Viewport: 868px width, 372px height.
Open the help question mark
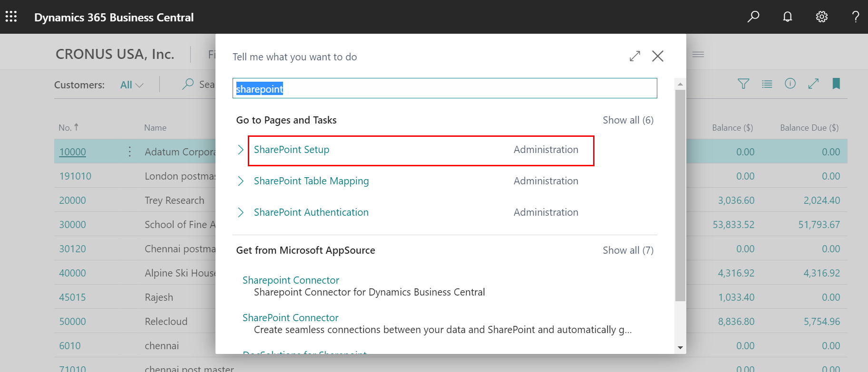pos(856,17)
